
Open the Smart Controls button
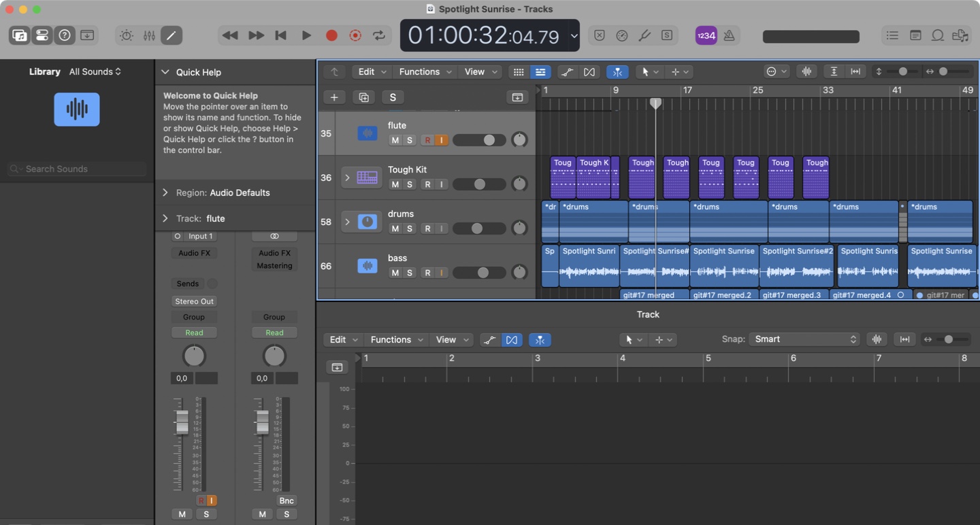(127, 35)
